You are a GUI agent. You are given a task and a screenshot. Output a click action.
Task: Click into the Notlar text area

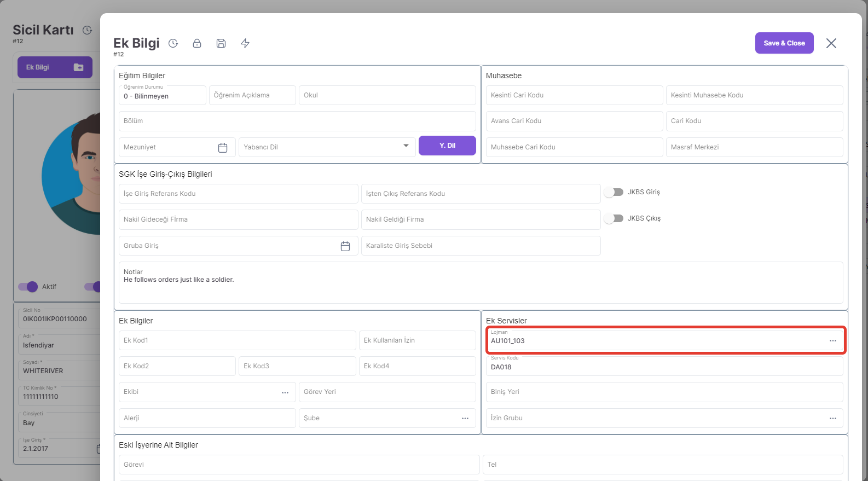481,289
